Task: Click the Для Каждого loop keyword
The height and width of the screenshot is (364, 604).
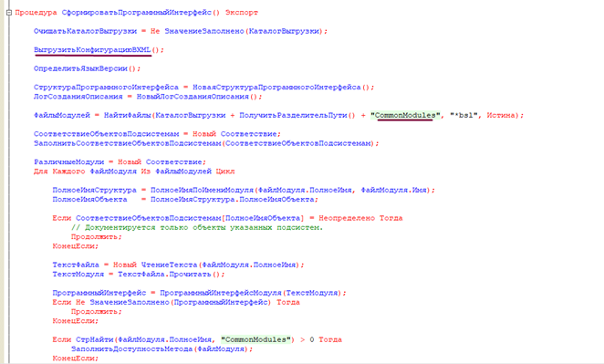Action: 59,172
